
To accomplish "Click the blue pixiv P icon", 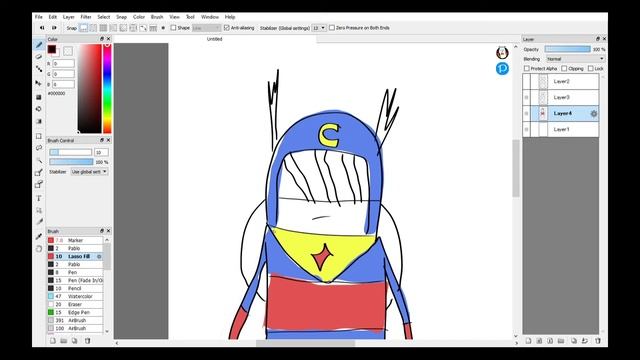I will coord(502,69).
